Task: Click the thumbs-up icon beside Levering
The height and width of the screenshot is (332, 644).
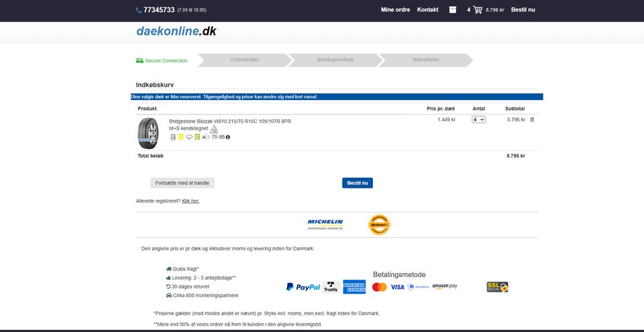Action: pyautogui.click(x=168, y=278)
